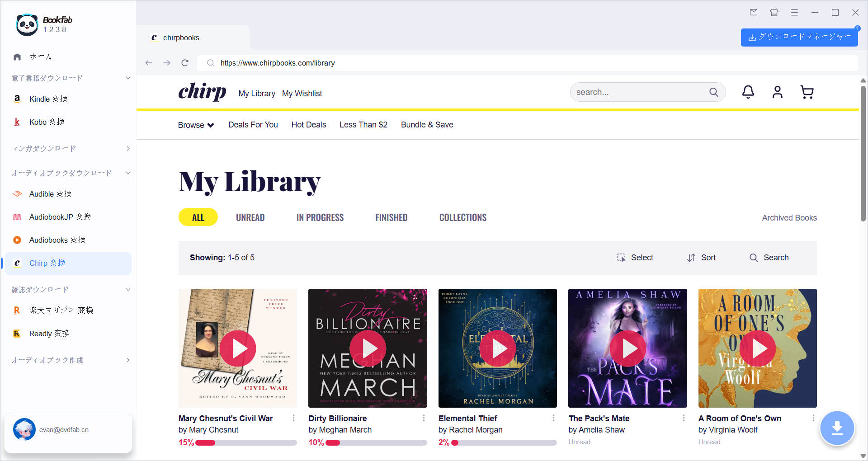Play The Pack's Mate audiobook

[628, 348]
